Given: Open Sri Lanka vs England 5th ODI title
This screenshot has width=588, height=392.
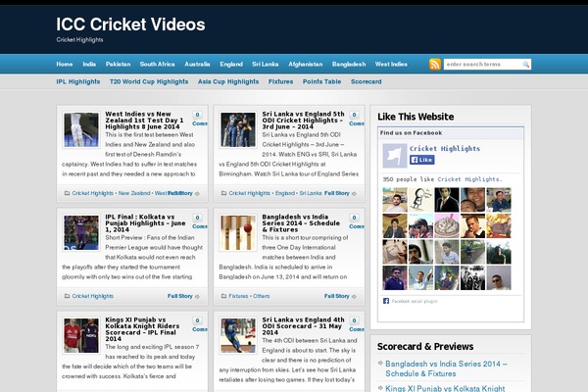Looking at the screenshot, I should [x=303, y=120].
